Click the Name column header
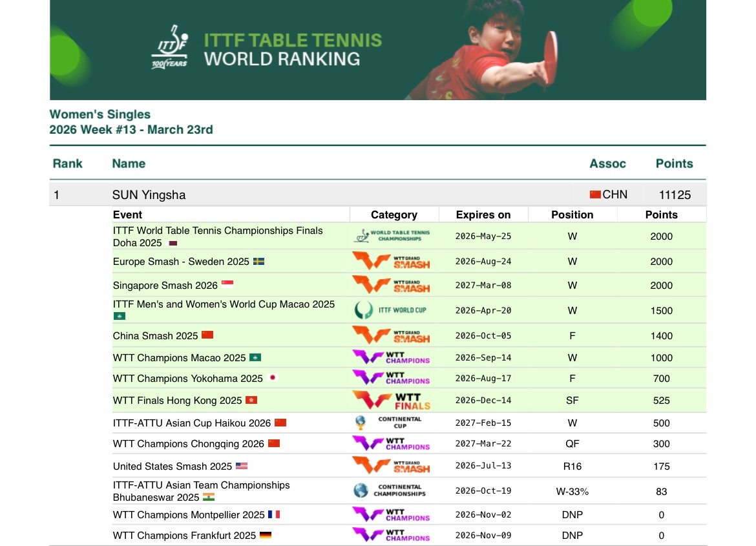Viewport: 756px width, 546px height. (129, 163)
